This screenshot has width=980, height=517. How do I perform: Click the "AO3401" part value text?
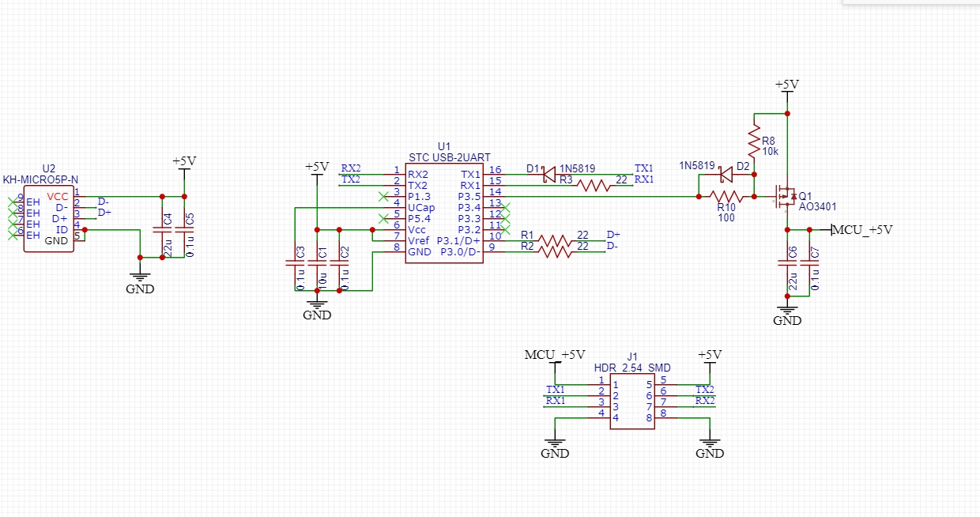(818, 206)
